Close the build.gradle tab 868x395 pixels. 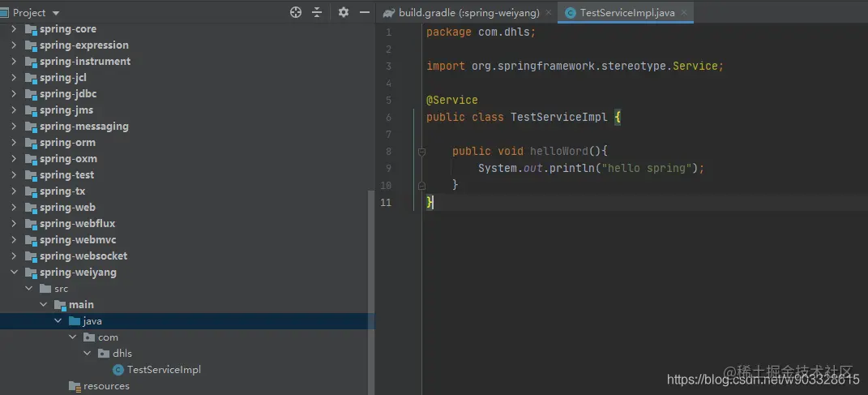(x=549, y=12)
